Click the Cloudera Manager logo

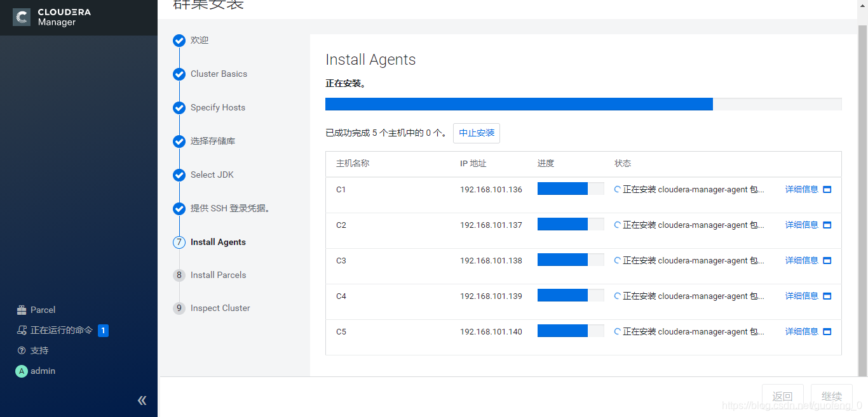coord(52,17)
